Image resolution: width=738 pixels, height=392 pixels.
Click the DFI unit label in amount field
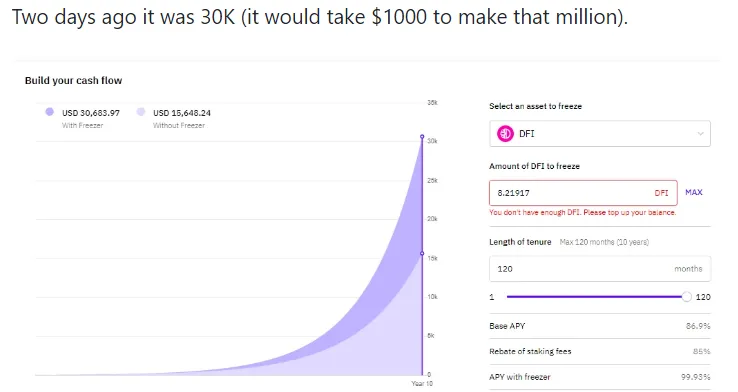click(661, 193)
